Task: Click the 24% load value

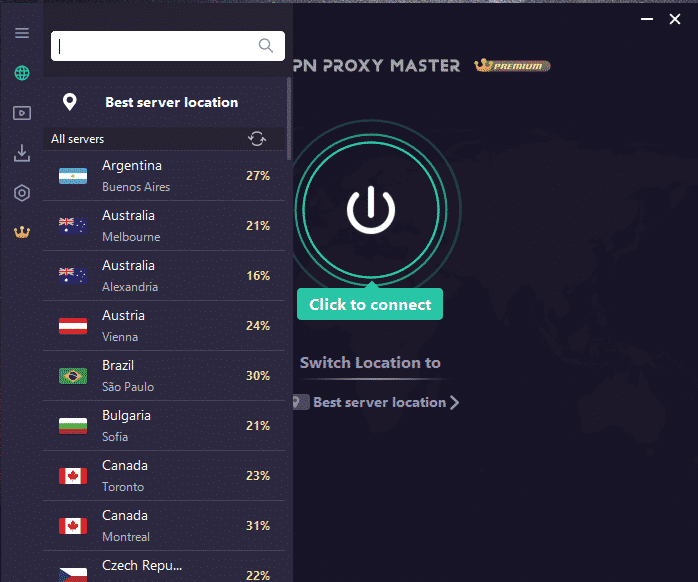Action: click(x=258, y=326)
